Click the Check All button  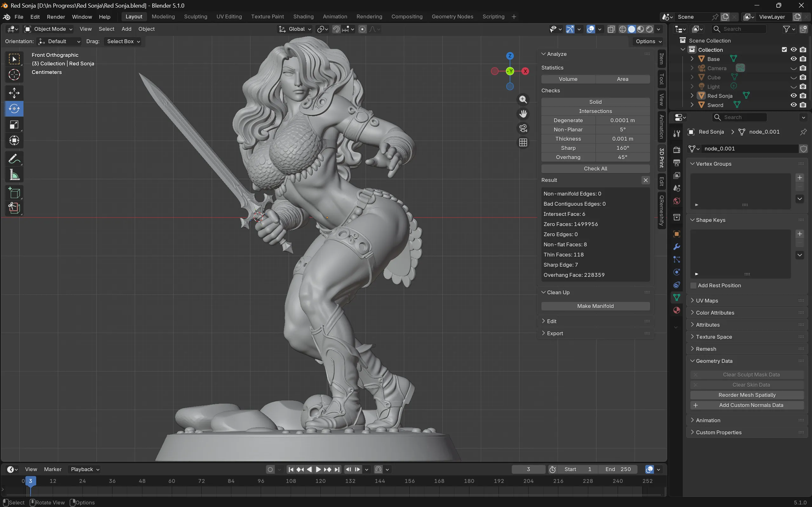[x=595, y=169]
